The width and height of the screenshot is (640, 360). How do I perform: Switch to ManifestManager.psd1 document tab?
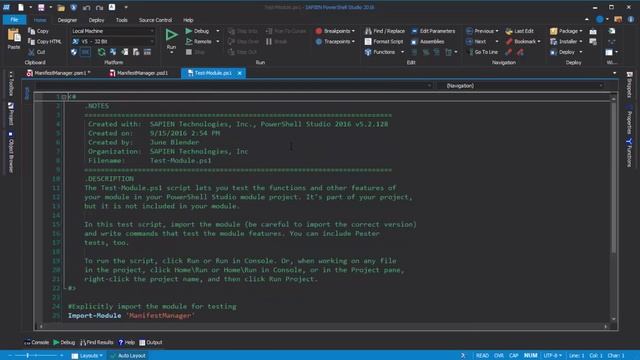[139, 73]
